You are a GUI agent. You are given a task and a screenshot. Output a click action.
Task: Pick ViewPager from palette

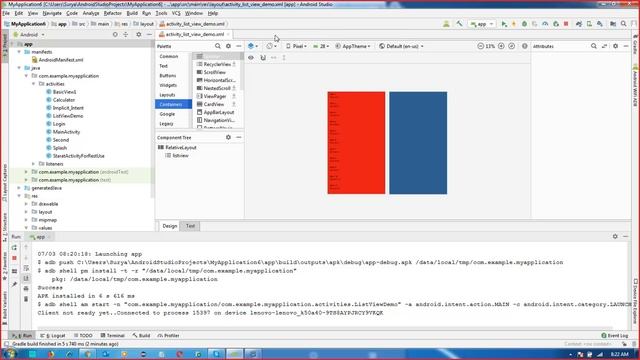tap(215, 96)
